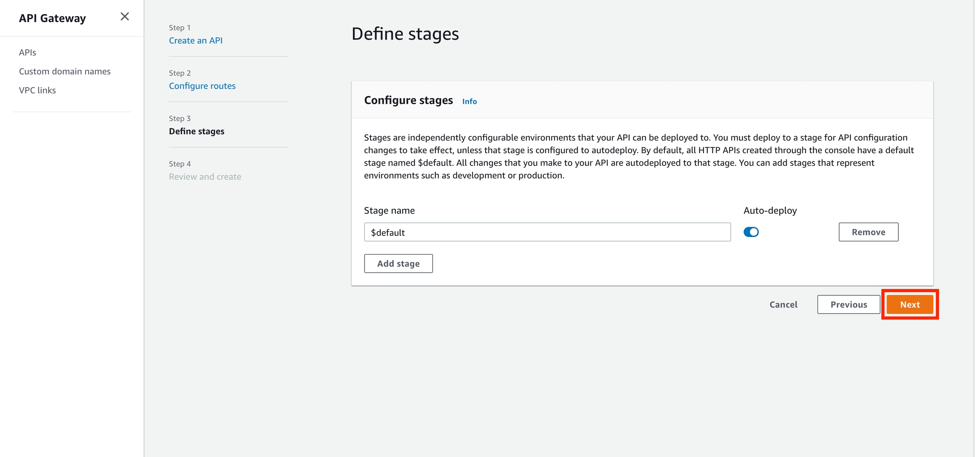
Task: Proceed with the orange Next button
Action: [910, 305]
